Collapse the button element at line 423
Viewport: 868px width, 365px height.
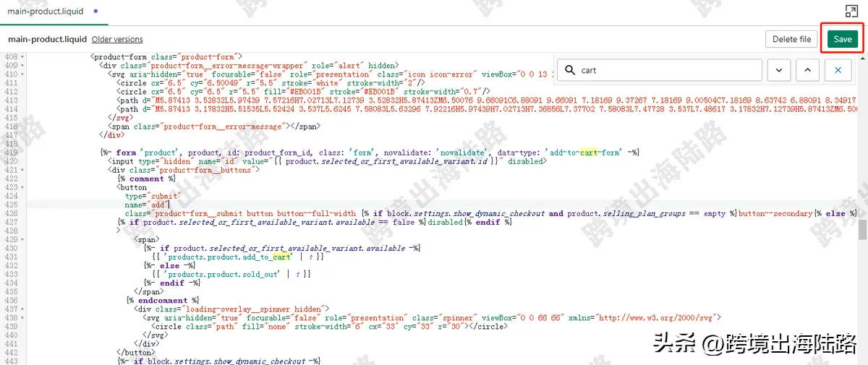tap(22, 187)
